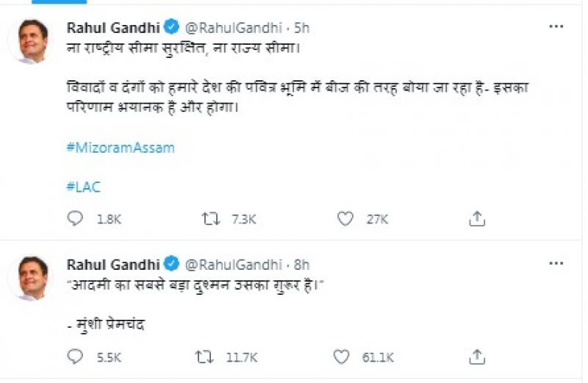This screenshot has width=588, height=383.
Task: Open Rahul Gandhi's name on the first tweet
Action: coord(114,28)
